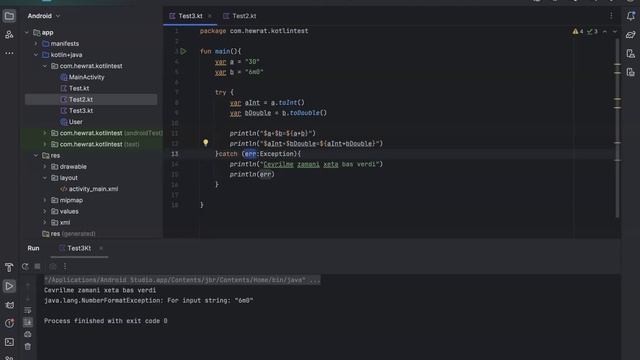
Task: Expand the values folder
Action: [45, 211]
